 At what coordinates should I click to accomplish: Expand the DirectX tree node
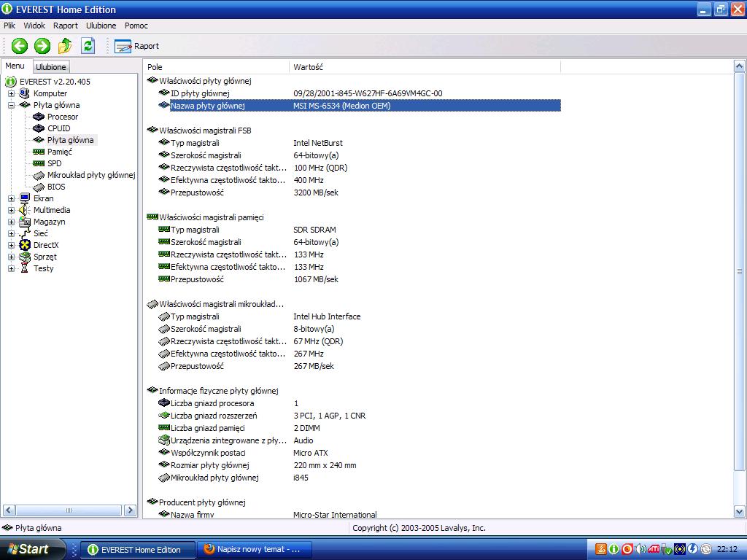tap(12, 245)
